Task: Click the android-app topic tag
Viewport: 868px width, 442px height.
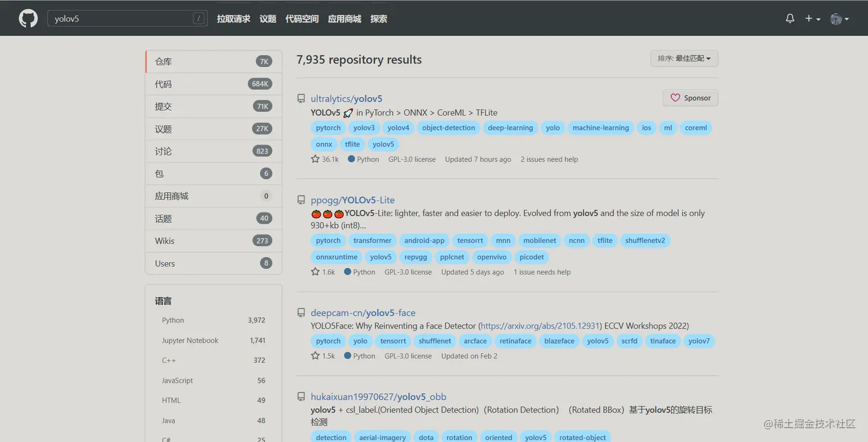Action: (x=424, y=241)
